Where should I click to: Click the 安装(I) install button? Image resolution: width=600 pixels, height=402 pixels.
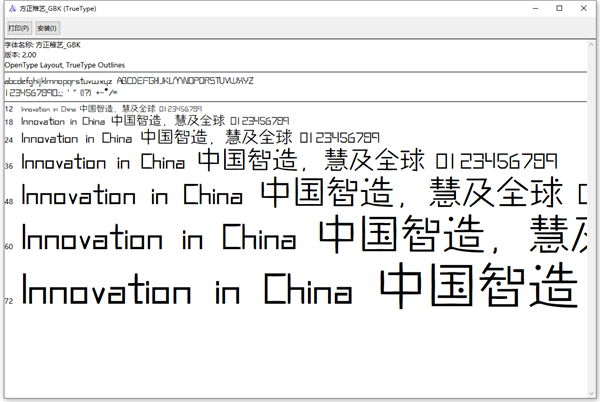pos(47,28)
